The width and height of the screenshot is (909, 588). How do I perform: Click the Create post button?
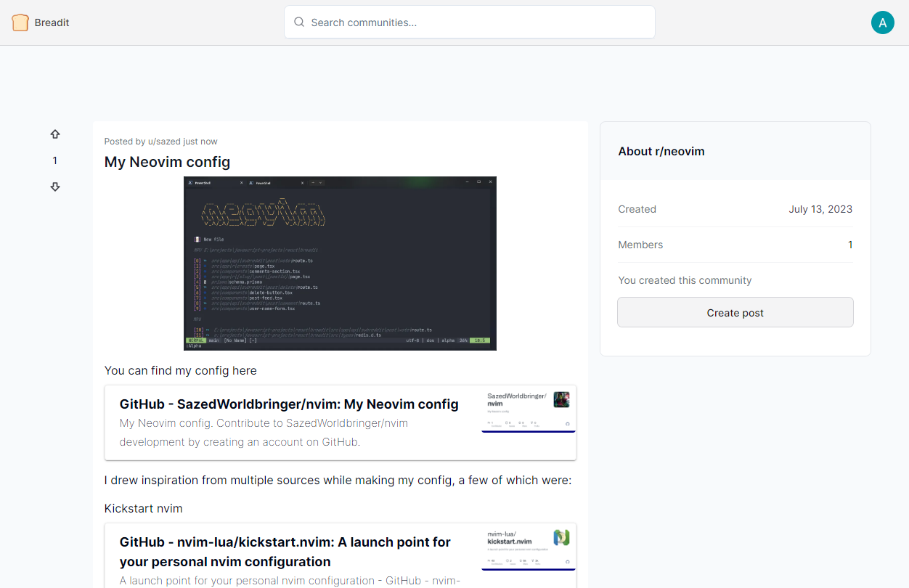pyautogui.click(x=735, y=313)
